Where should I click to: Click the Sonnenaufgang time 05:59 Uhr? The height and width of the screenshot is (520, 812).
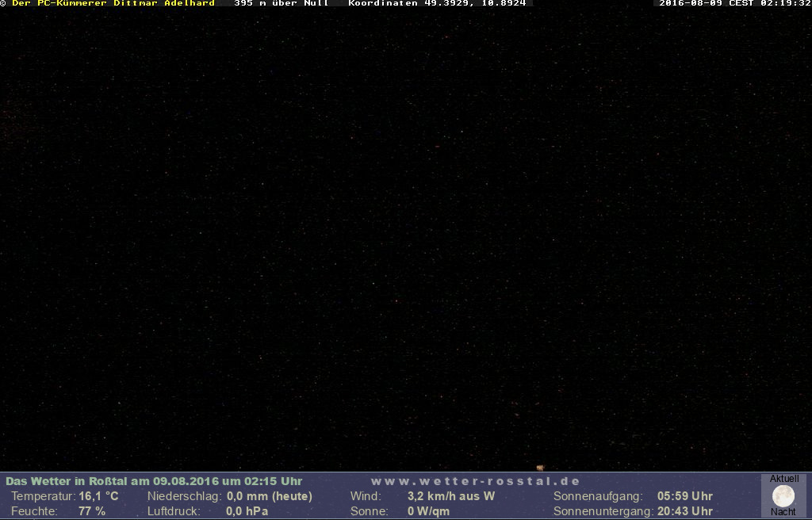(684, 496)
